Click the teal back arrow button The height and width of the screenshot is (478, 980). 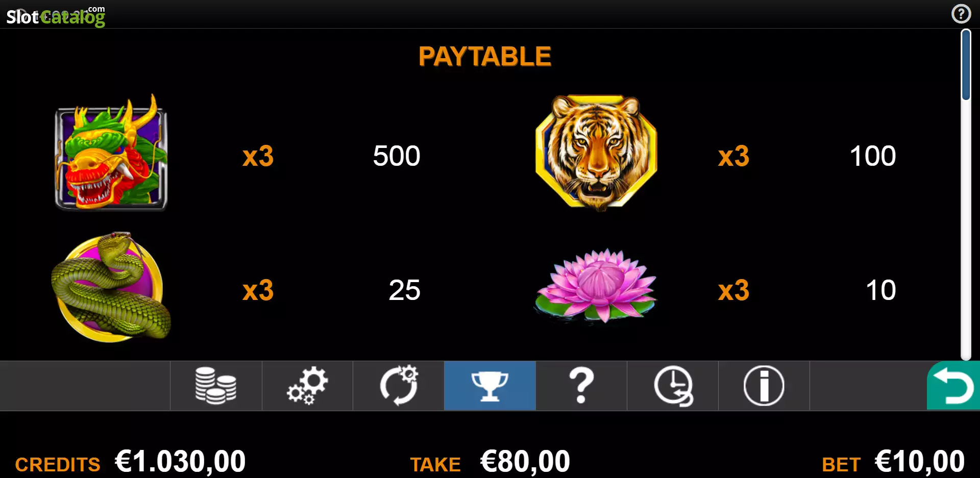[x=953, y=386]
